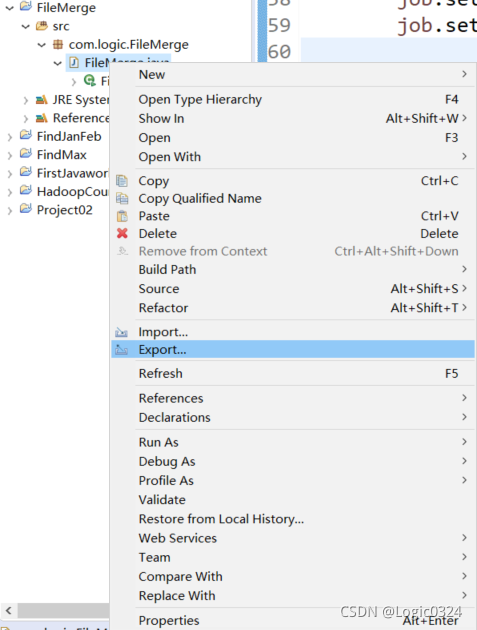
Task: Click the Copy icon in context menu
Action: [122, 181]
